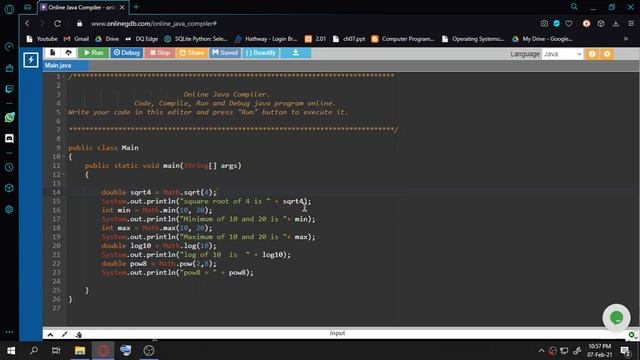The height and width of the screenshot is (360, 640).
Task: Open Windows taskbar search
Action: click(x=34, y=350)
